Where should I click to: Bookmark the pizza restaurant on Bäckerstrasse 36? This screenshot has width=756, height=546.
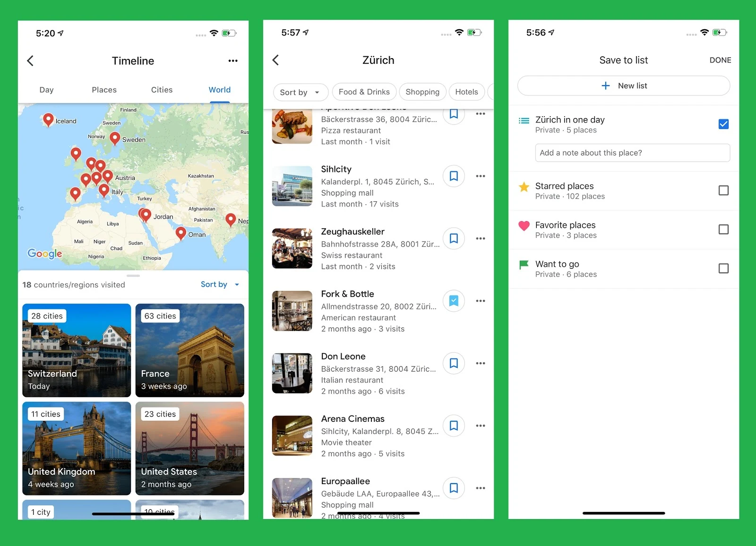pyautogui.click(x=454, y=115)
